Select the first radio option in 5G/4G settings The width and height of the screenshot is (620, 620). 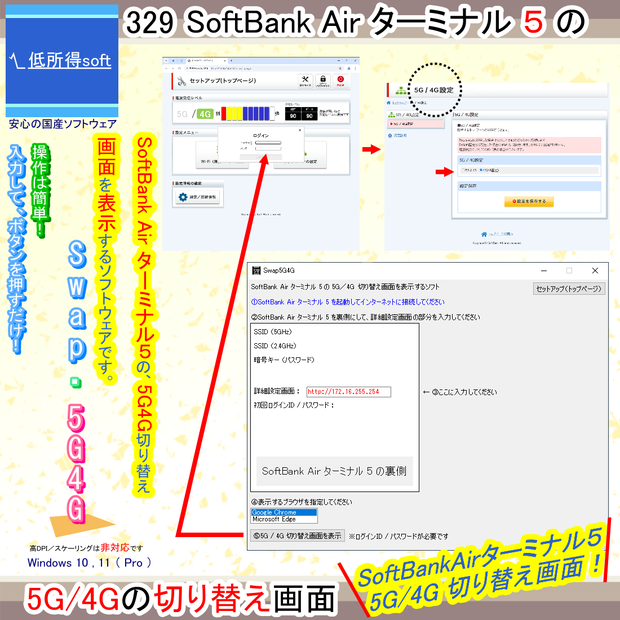coord(463,170)
